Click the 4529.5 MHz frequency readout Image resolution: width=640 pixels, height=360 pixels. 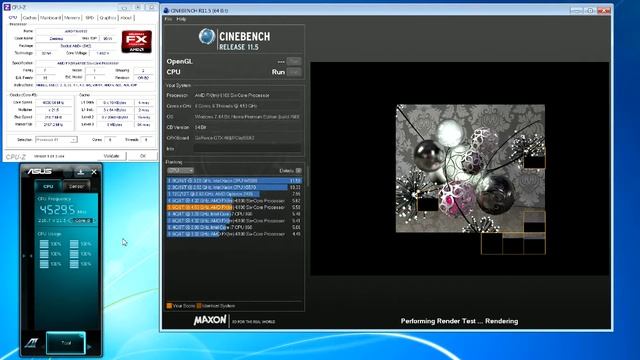coord(58,210)
